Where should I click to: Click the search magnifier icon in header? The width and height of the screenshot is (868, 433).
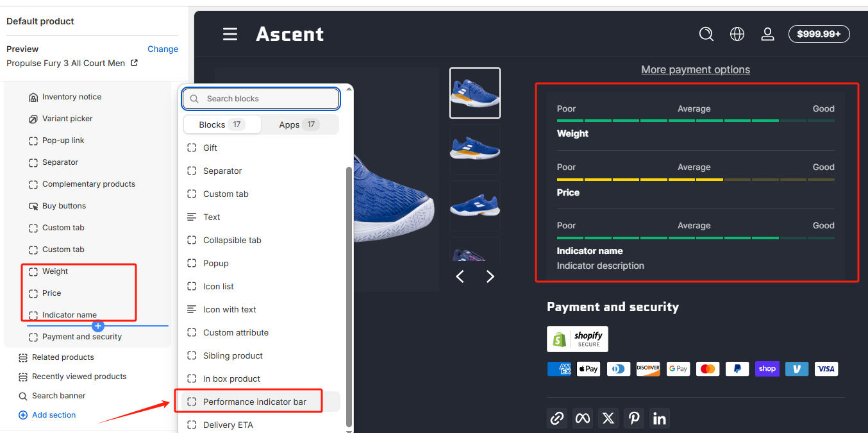coord(706,34)
